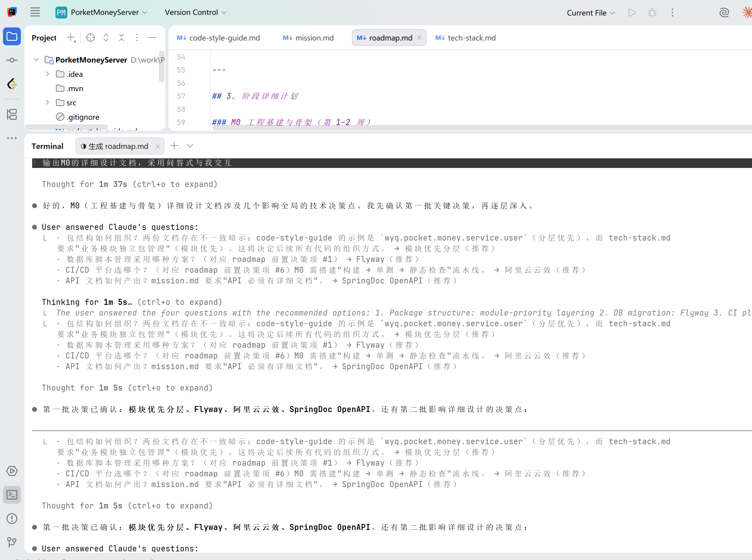Switch to code-style-guide.md tab

pos(218,38)
